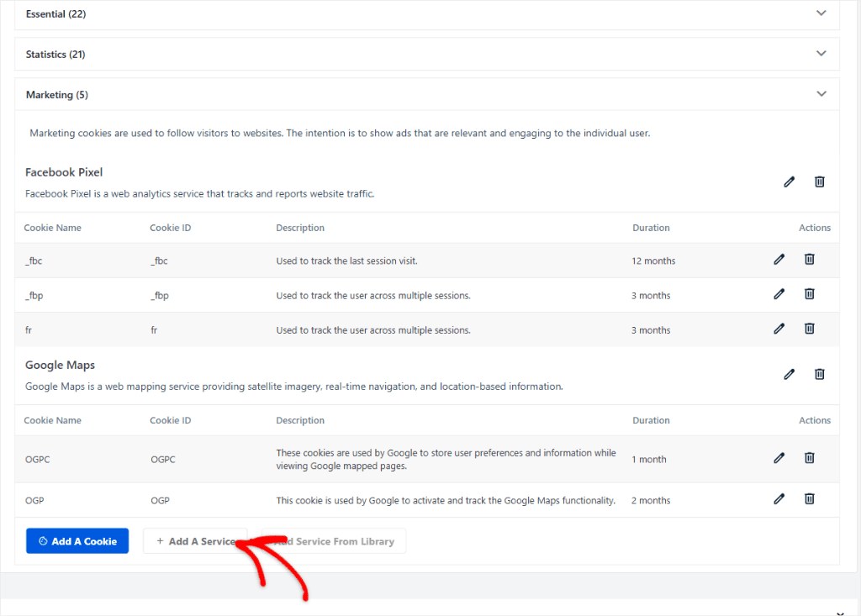The image size is (861, 616).
Task: Edit the fr cookie row
Action: [779, 329]
